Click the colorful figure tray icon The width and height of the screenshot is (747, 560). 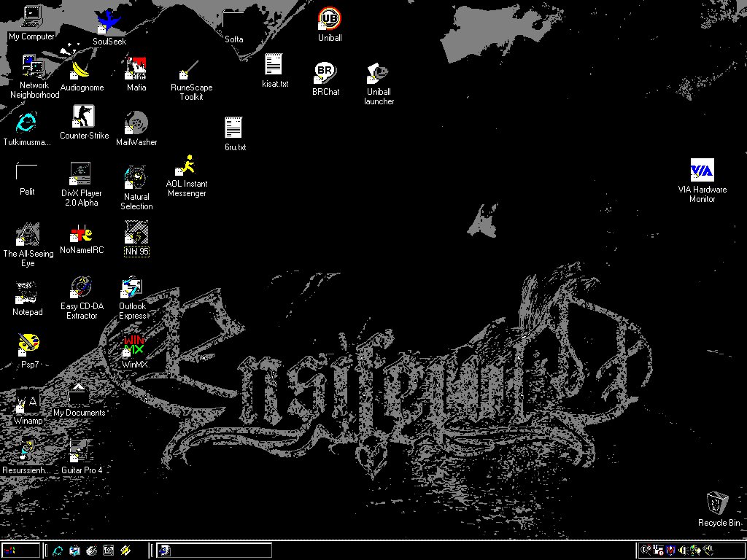point(695,551)
